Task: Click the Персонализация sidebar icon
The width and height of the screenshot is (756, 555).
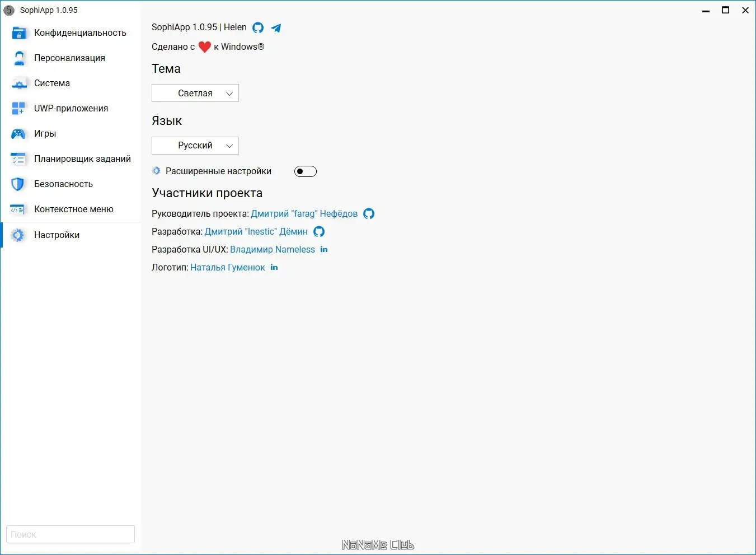Action: click(19, 58)
